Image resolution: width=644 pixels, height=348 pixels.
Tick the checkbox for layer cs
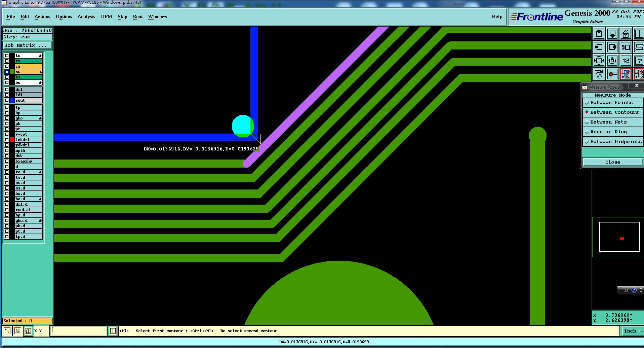tap(7, 66)
